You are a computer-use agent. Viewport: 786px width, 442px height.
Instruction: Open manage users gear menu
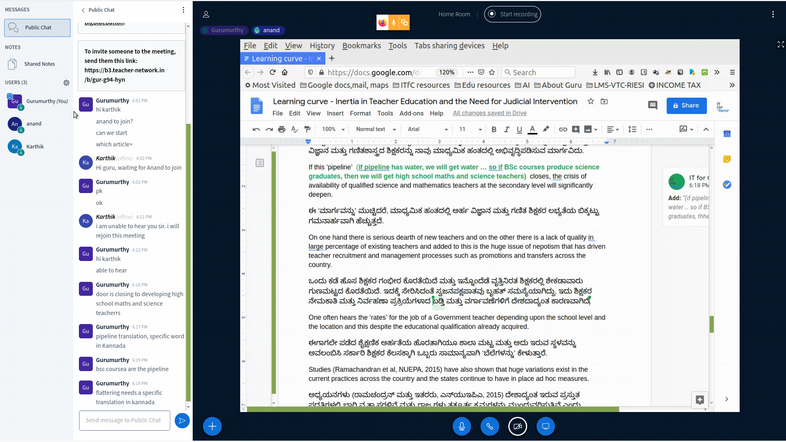pos(66,82)
